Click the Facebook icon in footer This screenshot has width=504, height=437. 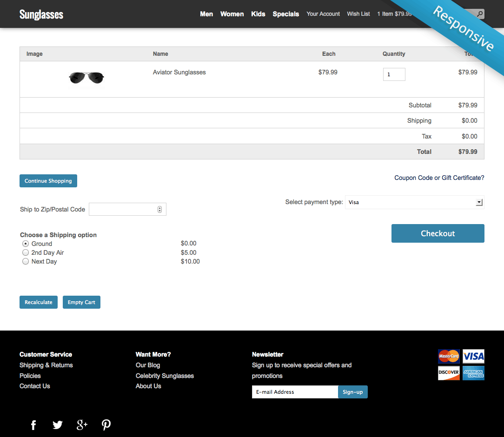coord(33,425)
